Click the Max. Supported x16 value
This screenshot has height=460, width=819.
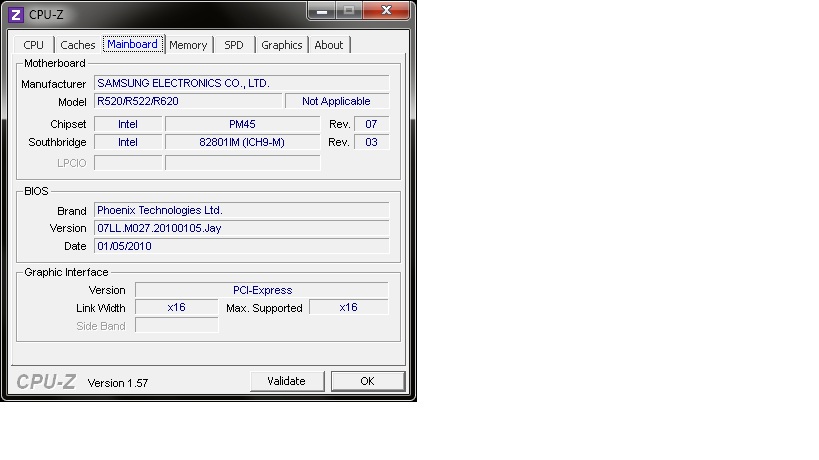(x=349, y=308)
